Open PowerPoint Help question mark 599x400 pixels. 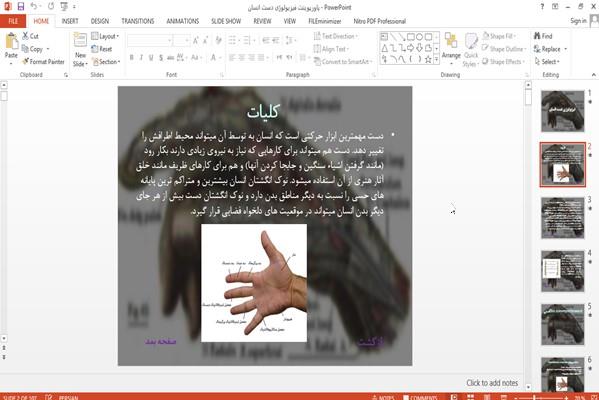coord(542,6)
